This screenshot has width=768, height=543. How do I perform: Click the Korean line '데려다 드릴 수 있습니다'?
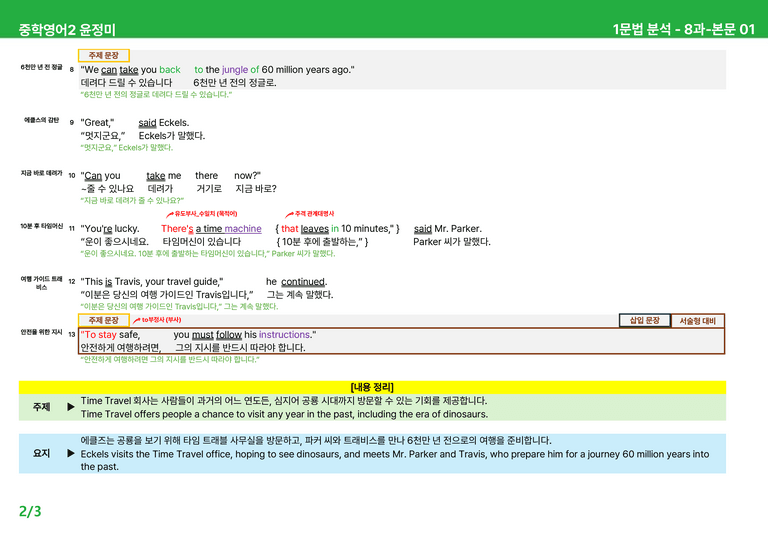(x=126, y=83)
